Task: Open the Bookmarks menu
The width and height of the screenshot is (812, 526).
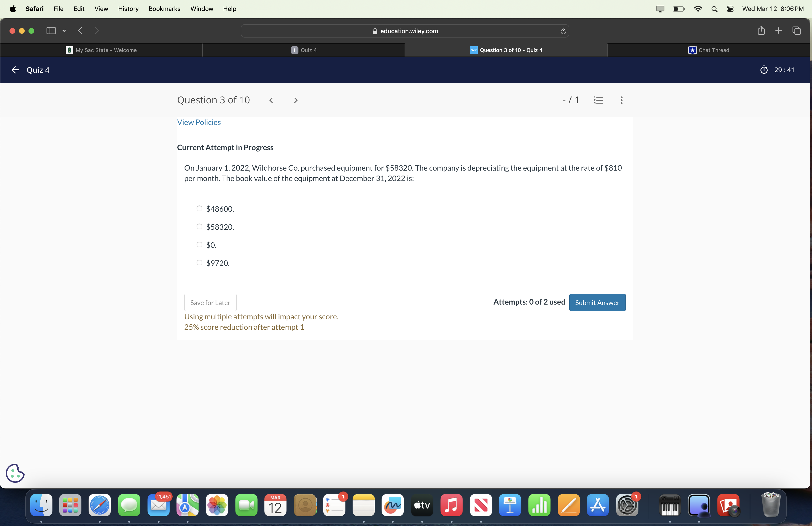Action: pyautogui.click(x=164, y=9)
